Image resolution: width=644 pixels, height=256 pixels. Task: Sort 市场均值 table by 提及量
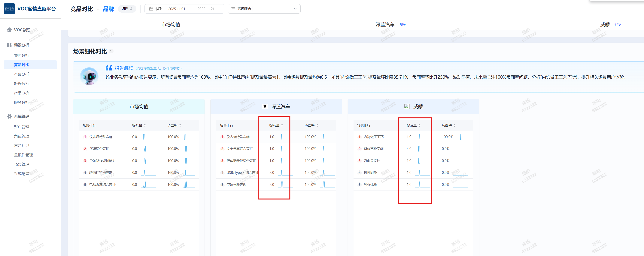[x=145, y=125]
